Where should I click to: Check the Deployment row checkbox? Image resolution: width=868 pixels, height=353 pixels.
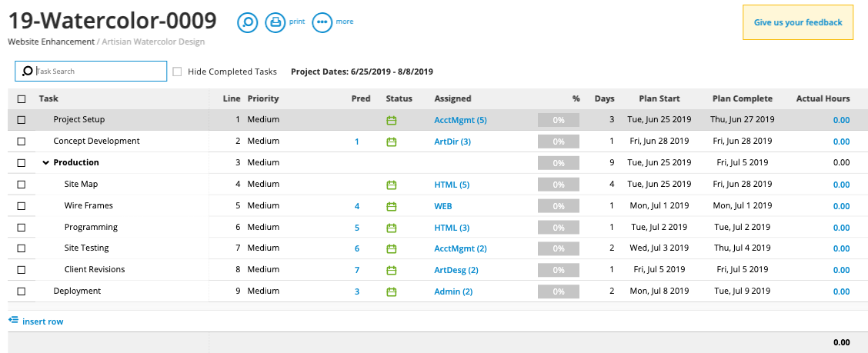tap(22, 291)
